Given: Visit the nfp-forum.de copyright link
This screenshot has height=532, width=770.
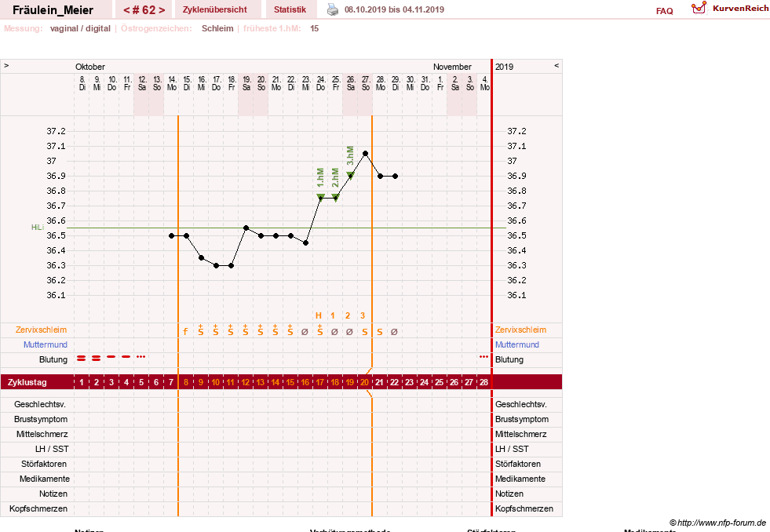Looking at the screenshot, I should [718, 523].
